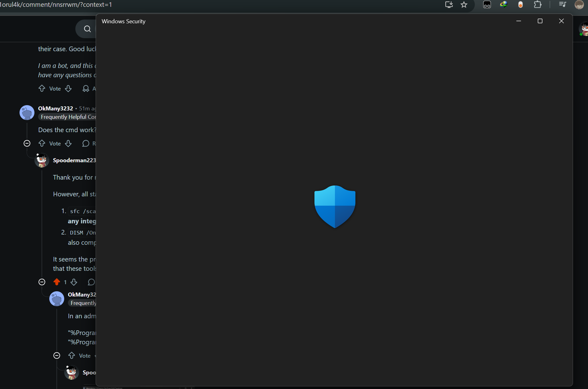Click the address bar URL text

pyautogui.click(x=56, y=5)
